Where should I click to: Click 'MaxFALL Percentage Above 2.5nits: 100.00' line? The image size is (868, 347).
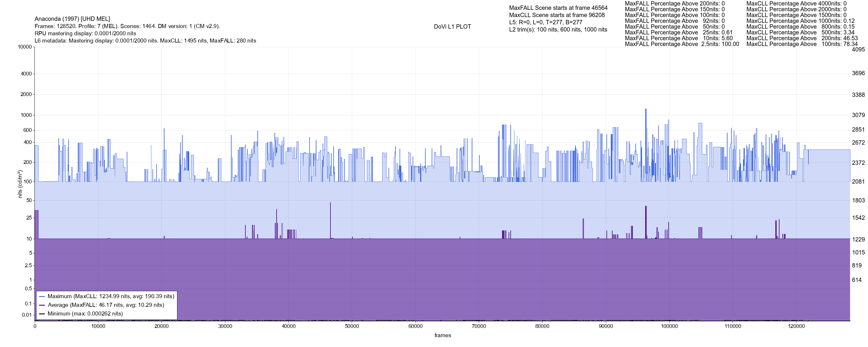tap(682, 44)
